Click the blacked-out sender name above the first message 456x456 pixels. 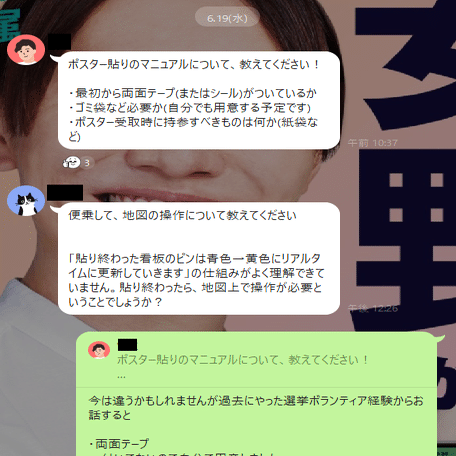coord(59,41)
